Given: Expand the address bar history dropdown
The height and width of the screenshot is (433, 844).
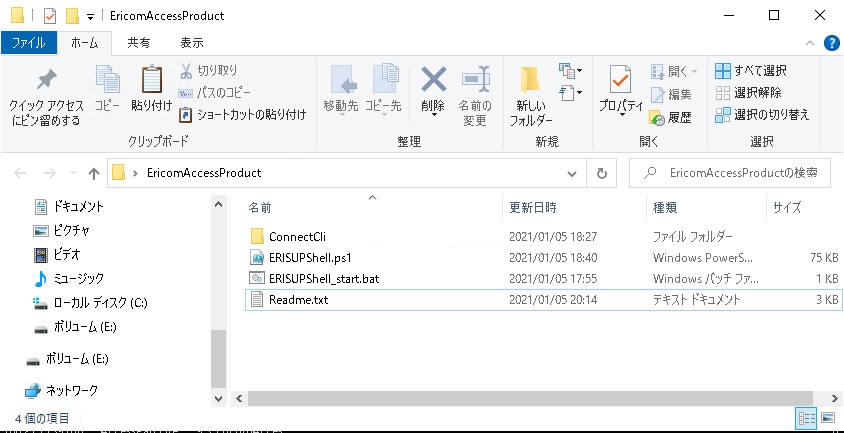Looking at the screenshot, I should (x=574, y=173).
